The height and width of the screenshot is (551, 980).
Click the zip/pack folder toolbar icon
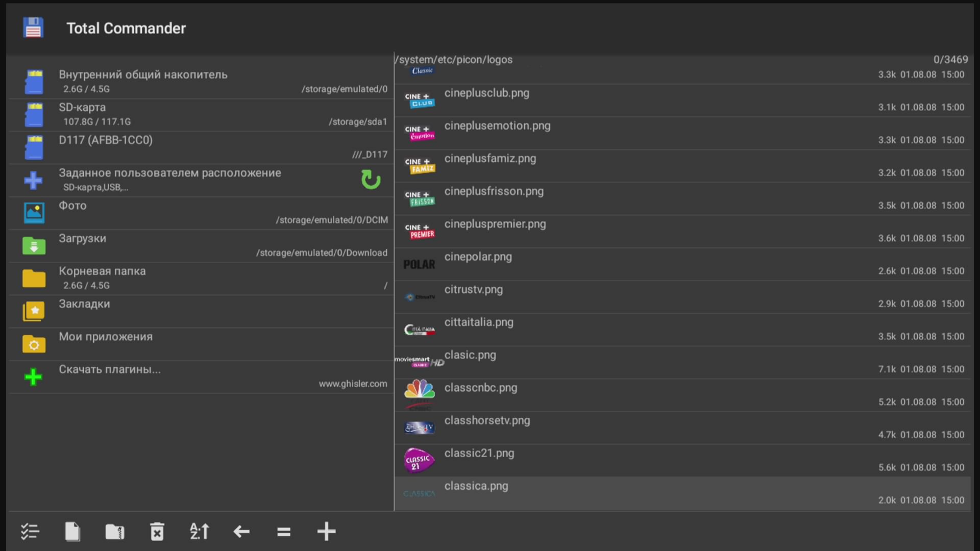pos(115,532)
